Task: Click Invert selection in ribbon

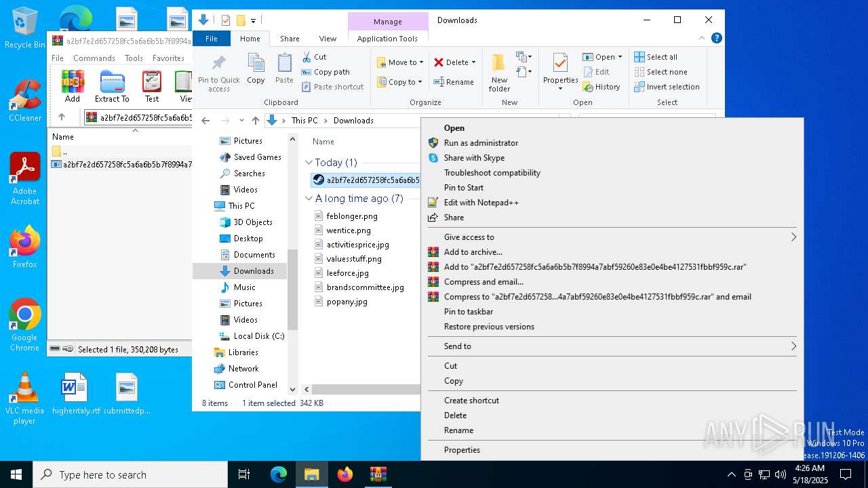Action: 667,87
